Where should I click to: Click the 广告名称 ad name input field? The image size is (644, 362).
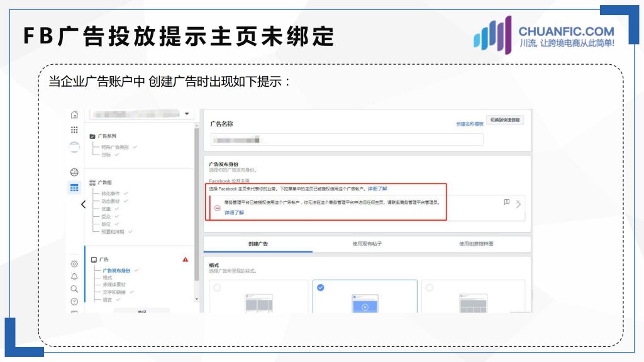347,140
